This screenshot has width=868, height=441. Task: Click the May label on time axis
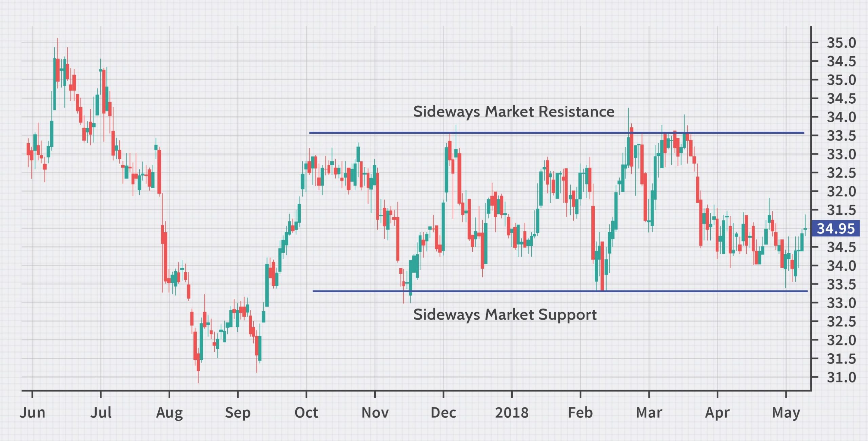tap(786, 413)
